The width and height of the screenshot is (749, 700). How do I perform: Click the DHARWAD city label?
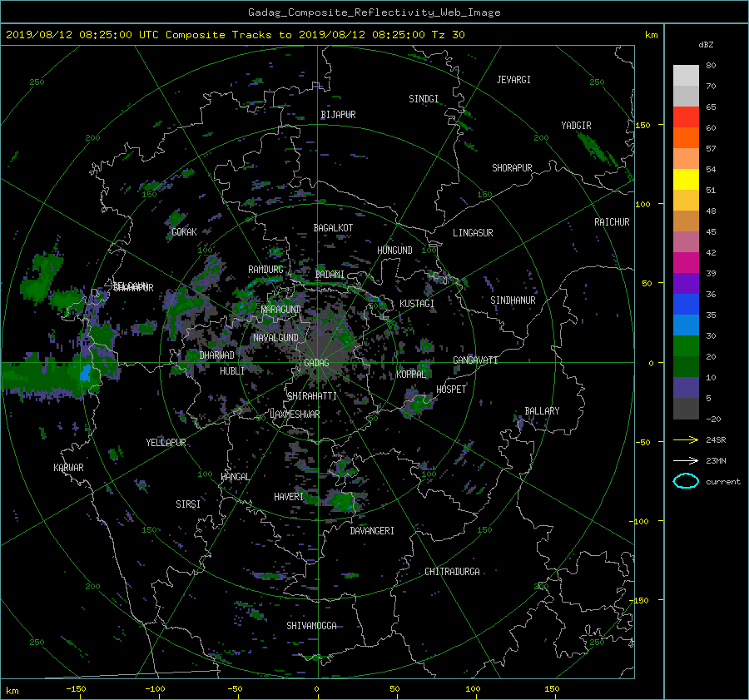click(x=217, y=355)
